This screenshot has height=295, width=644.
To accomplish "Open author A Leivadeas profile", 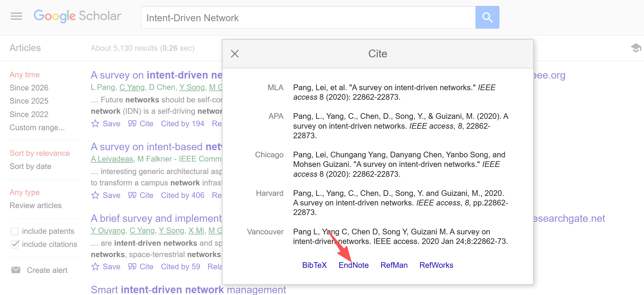I will click(112, 159).
